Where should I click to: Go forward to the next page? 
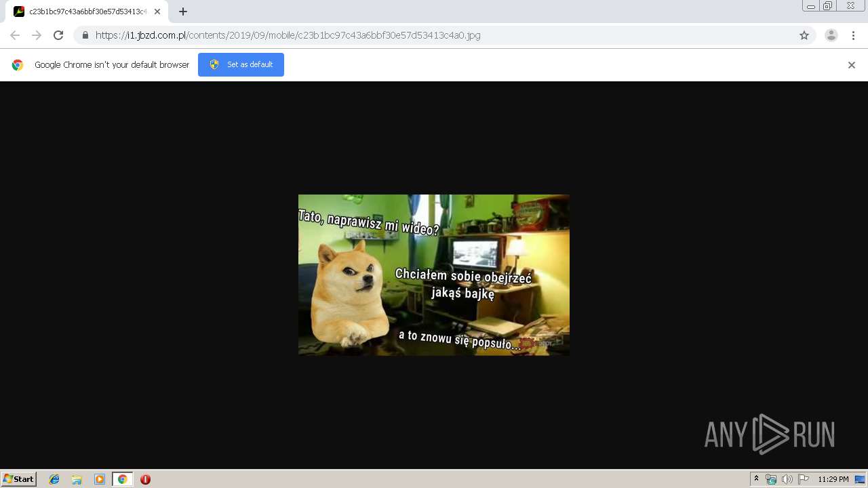coord(37,35)
